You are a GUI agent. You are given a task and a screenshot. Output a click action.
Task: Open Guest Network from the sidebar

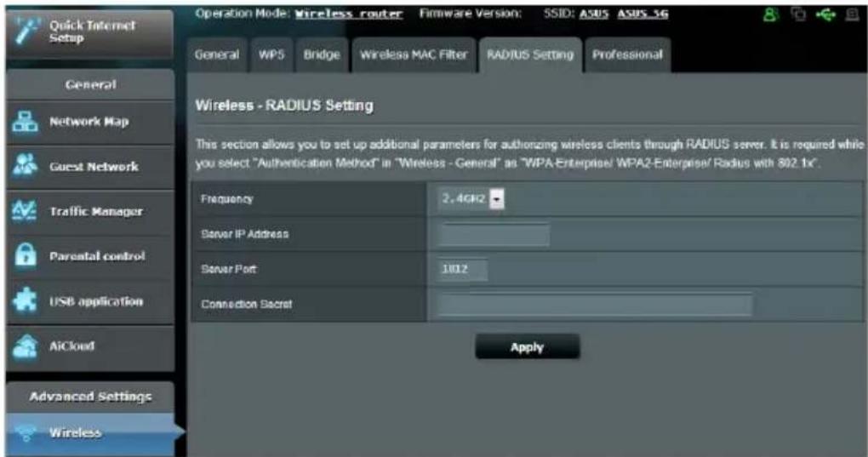(90, 167)
